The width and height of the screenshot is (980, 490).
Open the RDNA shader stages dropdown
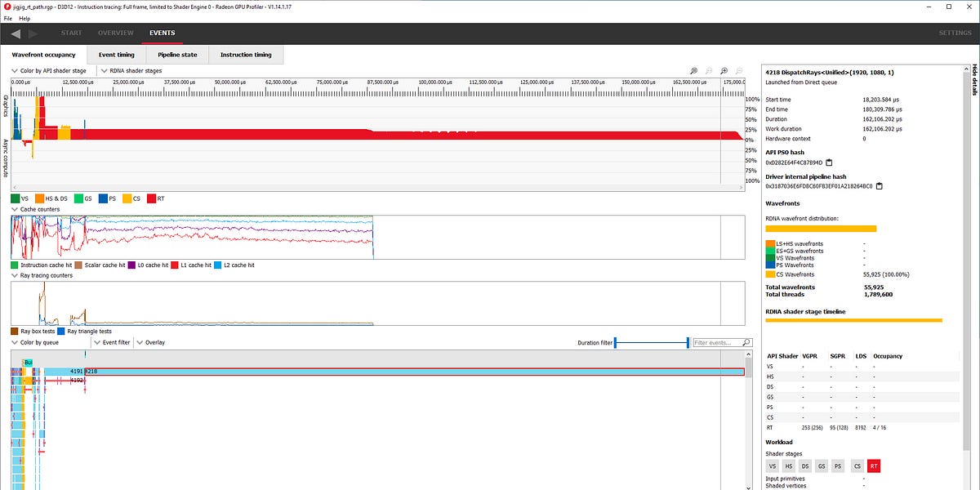tap(131, 71)
